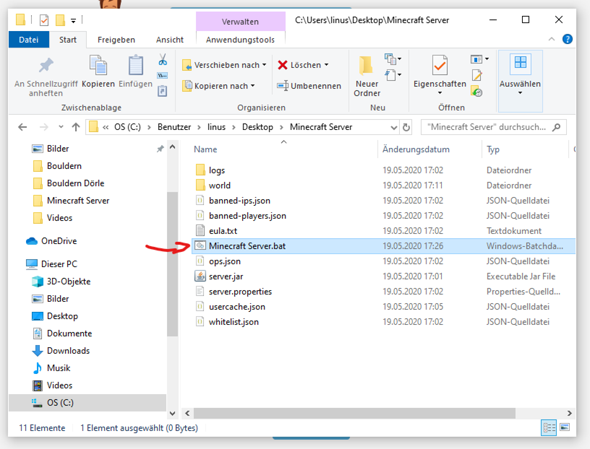This screenshot has width=590, height=449.
Task: Sort by Änderungsdatum column header
Action: [x=416, y=149]
